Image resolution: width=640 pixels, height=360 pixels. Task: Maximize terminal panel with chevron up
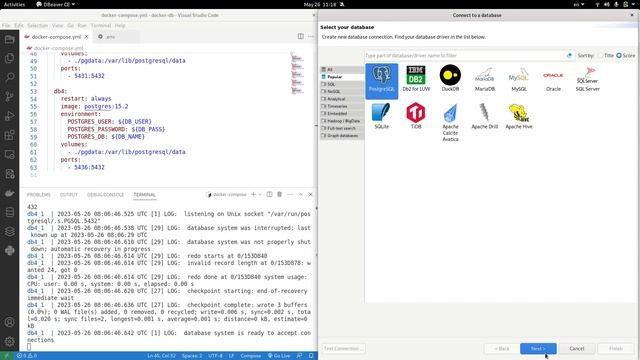(x=300, y=194)
